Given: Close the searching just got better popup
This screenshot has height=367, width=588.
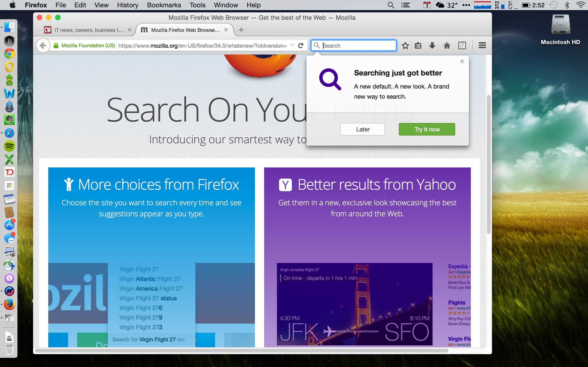Looking at the screenshot, I should (462, 61).
